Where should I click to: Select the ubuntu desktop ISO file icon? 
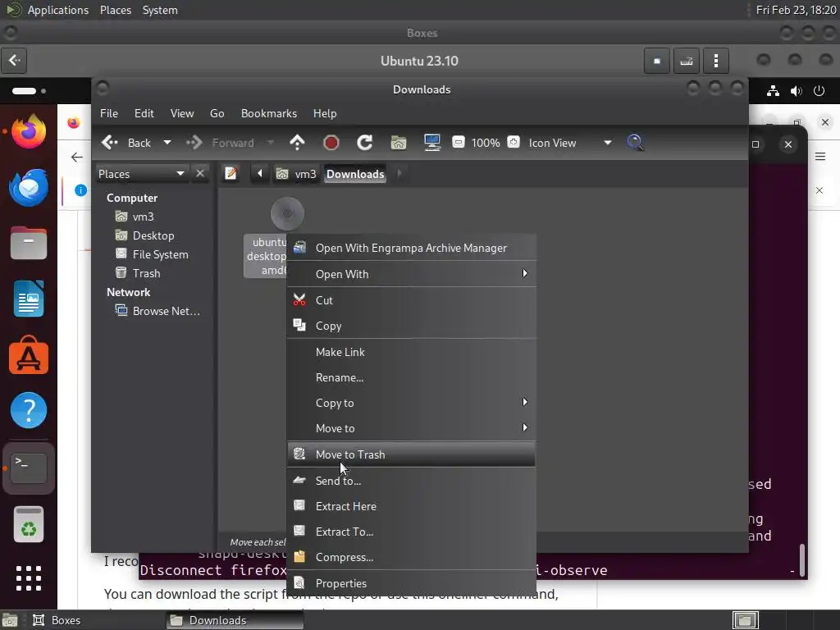click(x=287, y=213)
